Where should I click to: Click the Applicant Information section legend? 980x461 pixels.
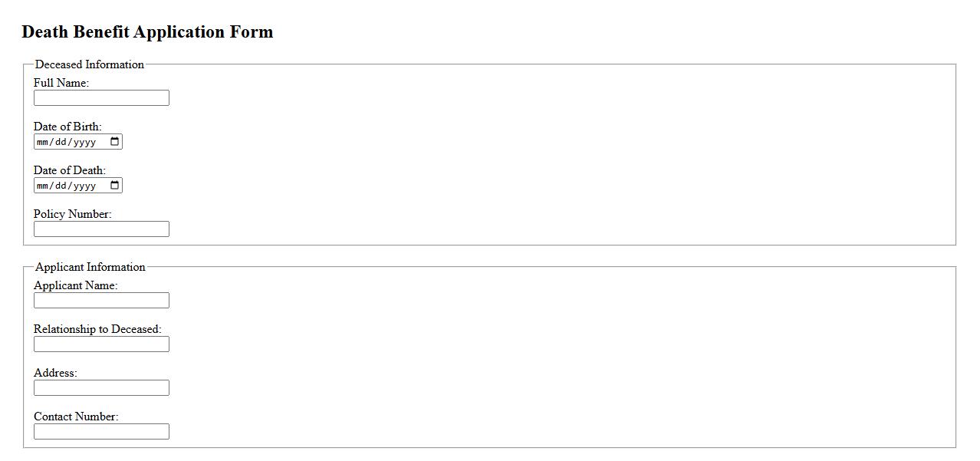pyautogui.click(x=90, y=267)
